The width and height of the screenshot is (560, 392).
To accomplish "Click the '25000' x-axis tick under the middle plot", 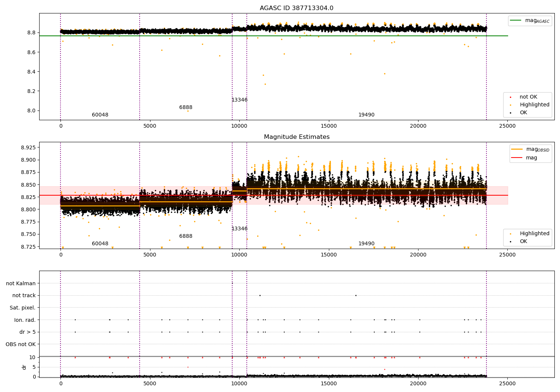I will pos(507,255).
